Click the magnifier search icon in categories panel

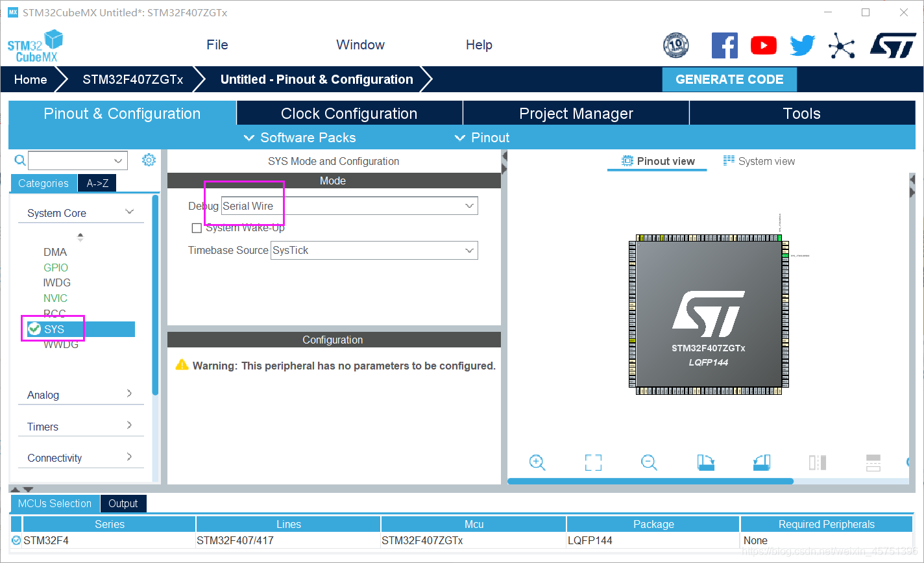[20, 160]
